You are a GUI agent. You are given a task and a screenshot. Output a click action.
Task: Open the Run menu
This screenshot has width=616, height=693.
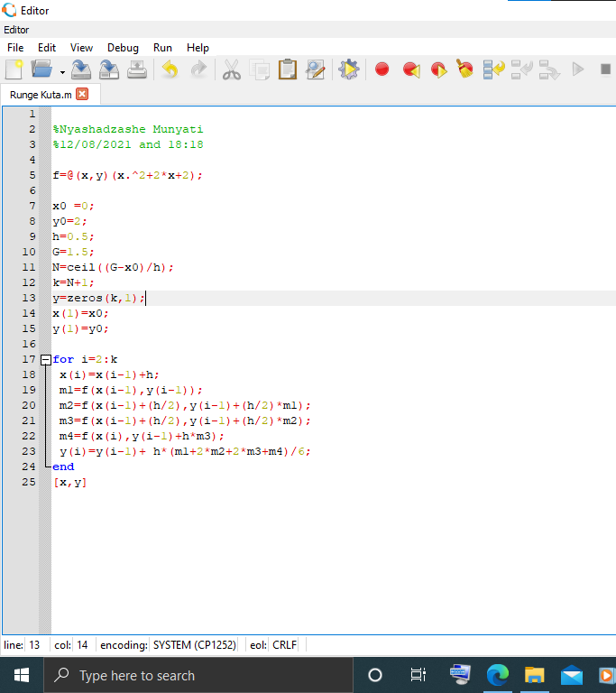coord(162,48)
